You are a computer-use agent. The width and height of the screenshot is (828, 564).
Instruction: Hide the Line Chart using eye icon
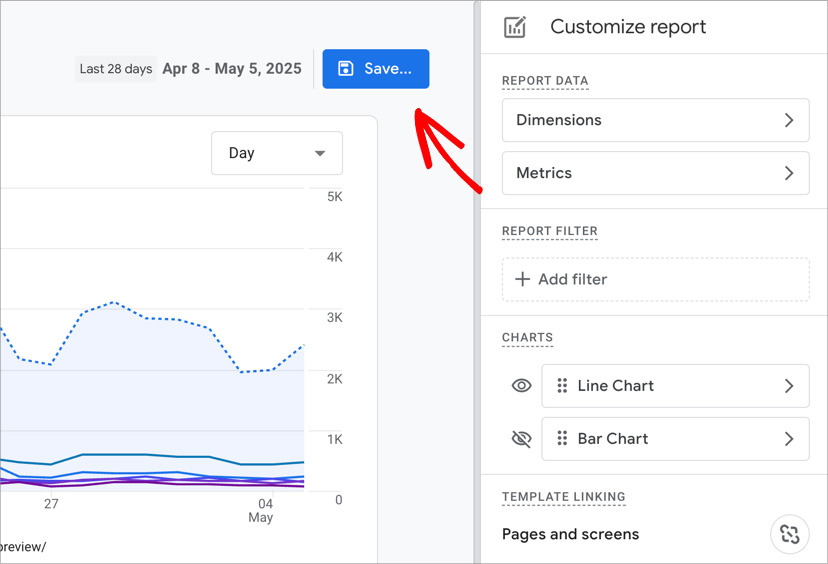coord(522,386)
